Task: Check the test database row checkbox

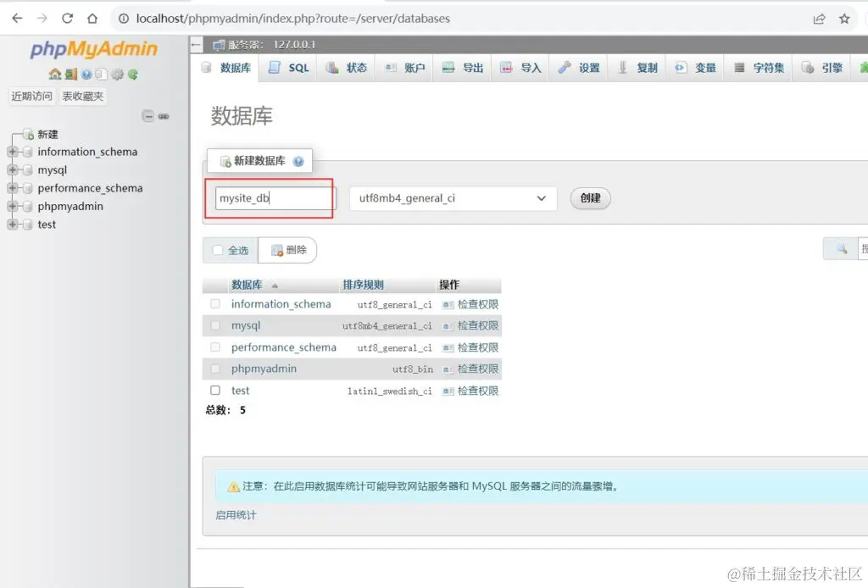Action: [214, 390]
